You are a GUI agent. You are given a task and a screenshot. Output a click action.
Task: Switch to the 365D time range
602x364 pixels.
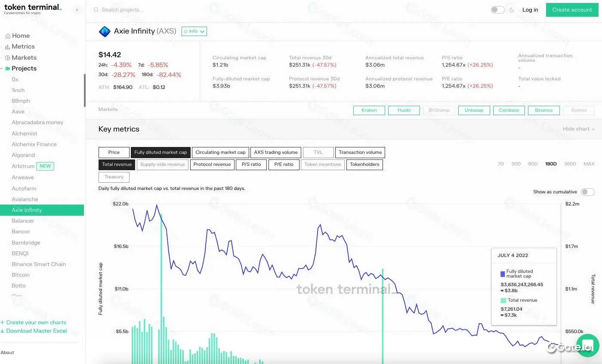pos(570,164)
